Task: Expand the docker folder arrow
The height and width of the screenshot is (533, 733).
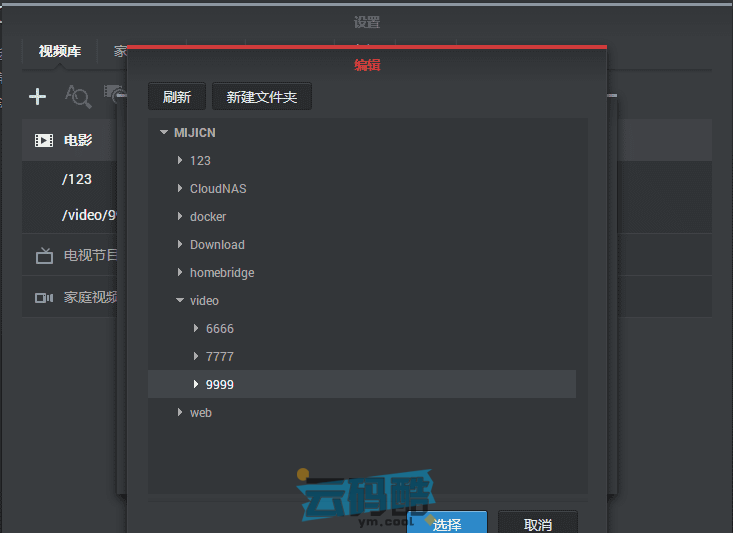Action: point(180,216)
